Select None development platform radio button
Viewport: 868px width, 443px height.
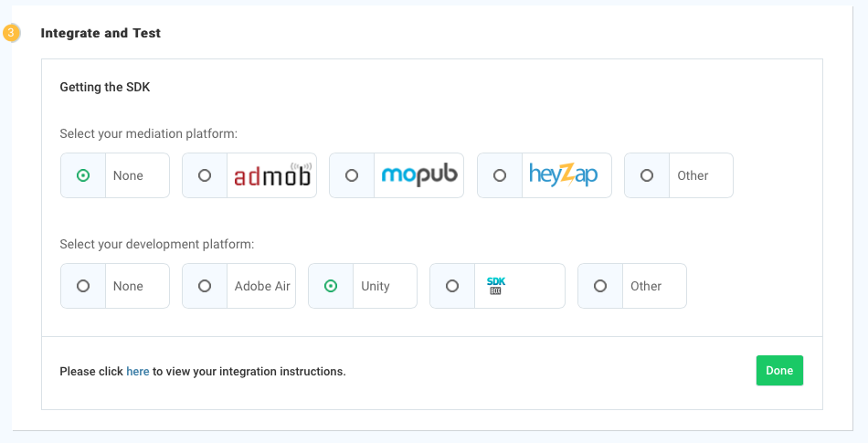coord(83,286)
